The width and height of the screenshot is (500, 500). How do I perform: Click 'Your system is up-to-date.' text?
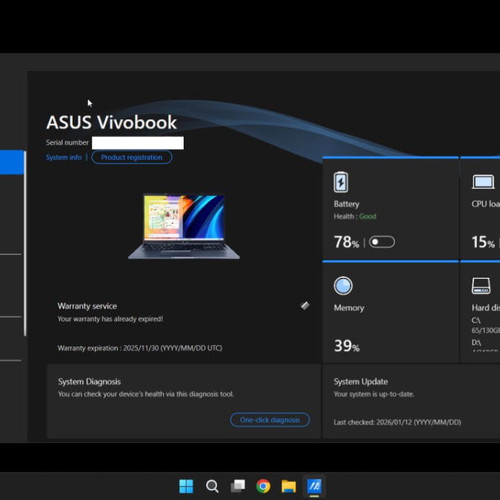point(374,394)
